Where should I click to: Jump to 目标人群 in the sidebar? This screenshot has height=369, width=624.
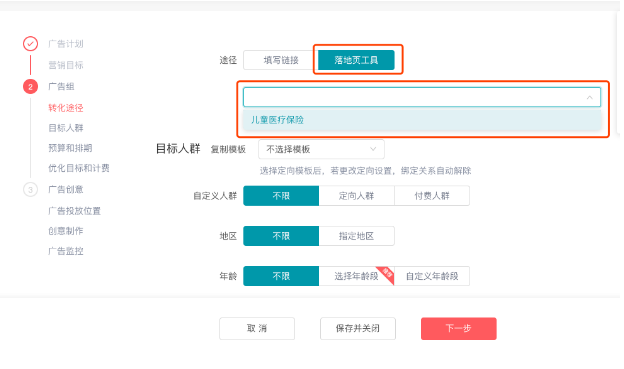click(x=66, y=128)
